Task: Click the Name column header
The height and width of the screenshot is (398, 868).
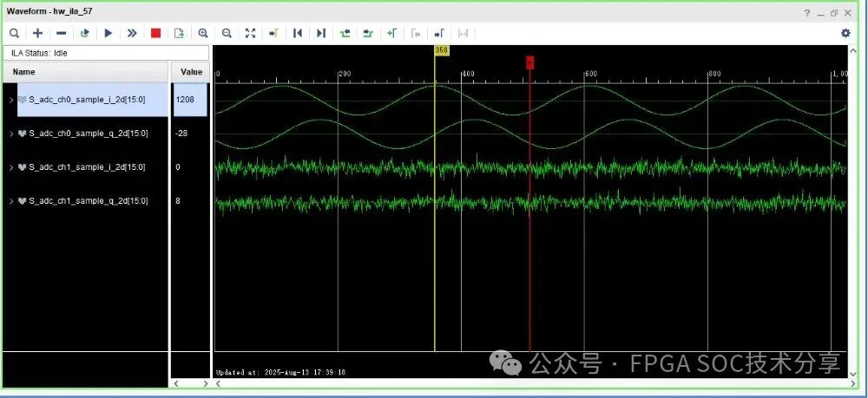Action: pos(85,72)
